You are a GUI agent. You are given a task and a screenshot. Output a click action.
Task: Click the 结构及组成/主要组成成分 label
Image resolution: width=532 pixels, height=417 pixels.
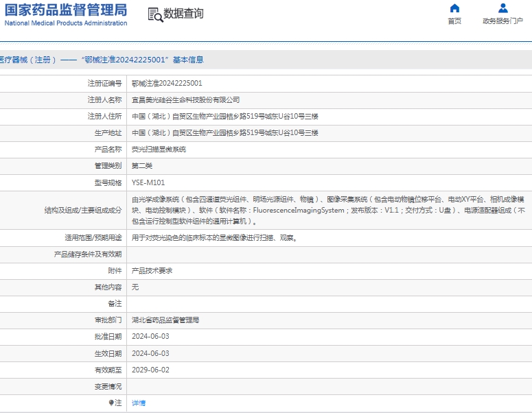click(83, 210)
